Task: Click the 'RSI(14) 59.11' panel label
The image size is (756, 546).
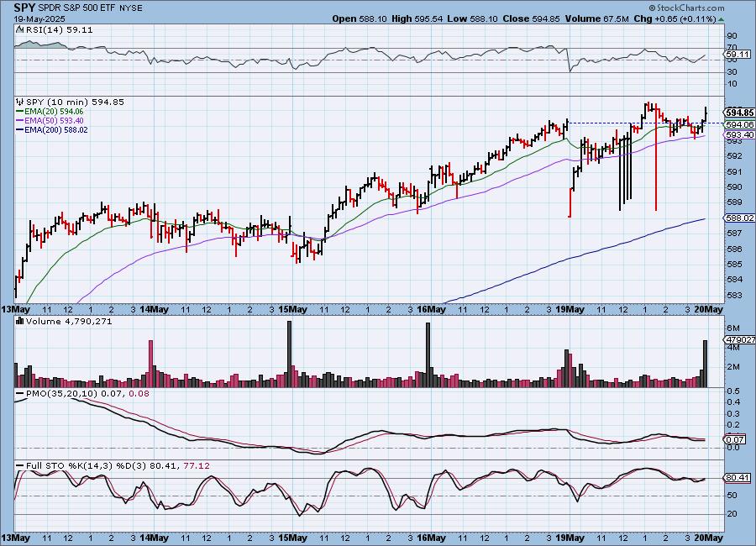Action: click(x=60, y=29)
